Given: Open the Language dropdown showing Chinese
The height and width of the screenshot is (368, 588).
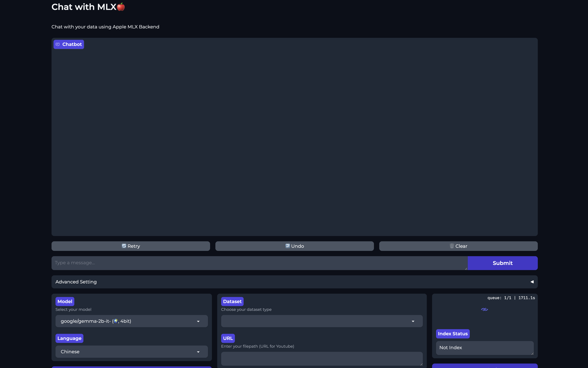Looking at the screenshot, I should 132,352.
